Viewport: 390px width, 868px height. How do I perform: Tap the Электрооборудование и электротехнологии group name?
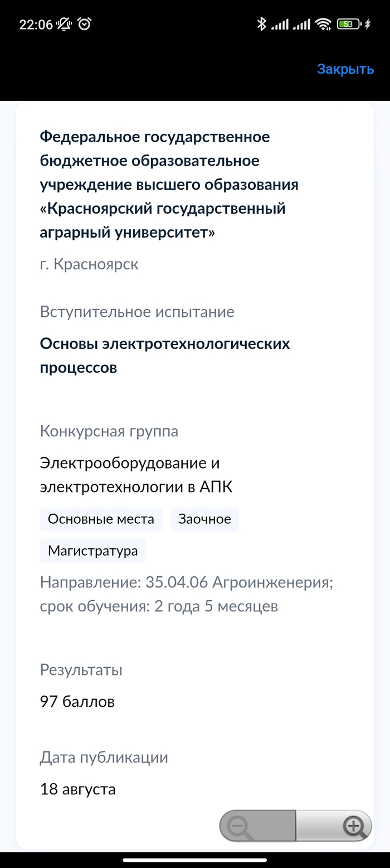(x=136, y=475)
